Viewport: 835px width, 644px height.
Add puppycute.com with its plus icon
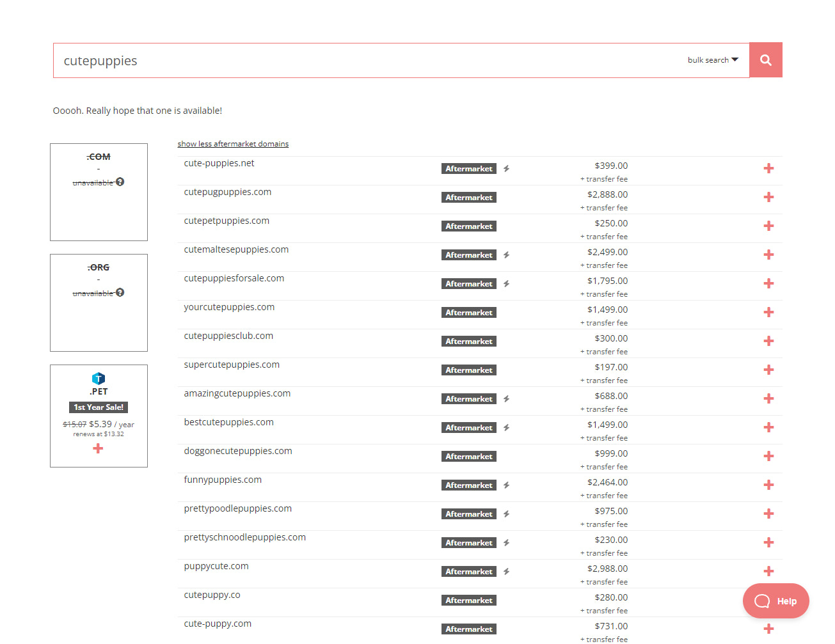pos(768,571)
